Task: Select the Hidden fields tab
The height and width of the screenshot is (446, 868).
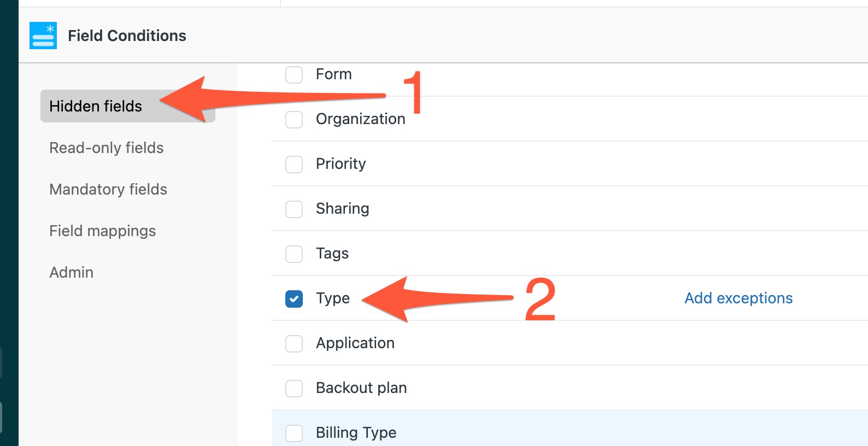Action: pyautogui.click(x=96, y=106)
